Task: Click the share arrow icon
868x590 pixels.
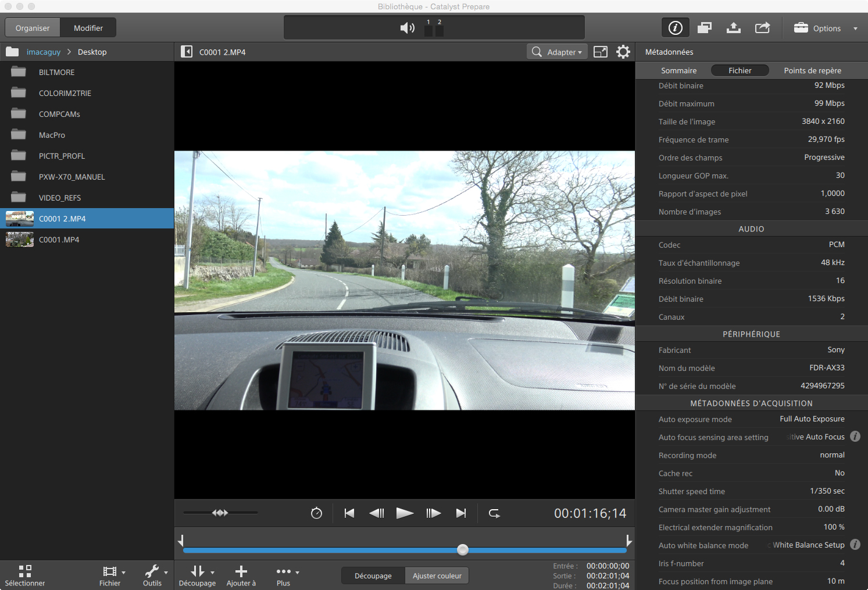Action: (762, 27)
